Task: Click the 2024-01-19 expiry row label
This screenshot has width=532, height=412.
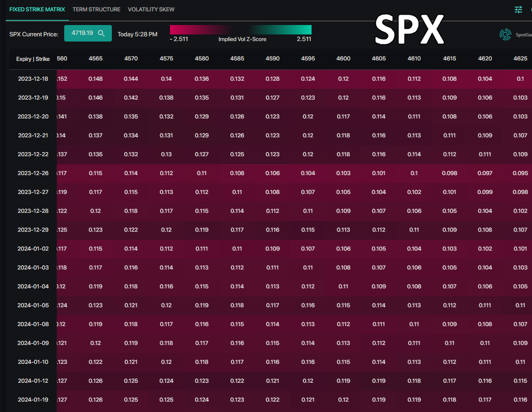Action: tap(33, 400)
